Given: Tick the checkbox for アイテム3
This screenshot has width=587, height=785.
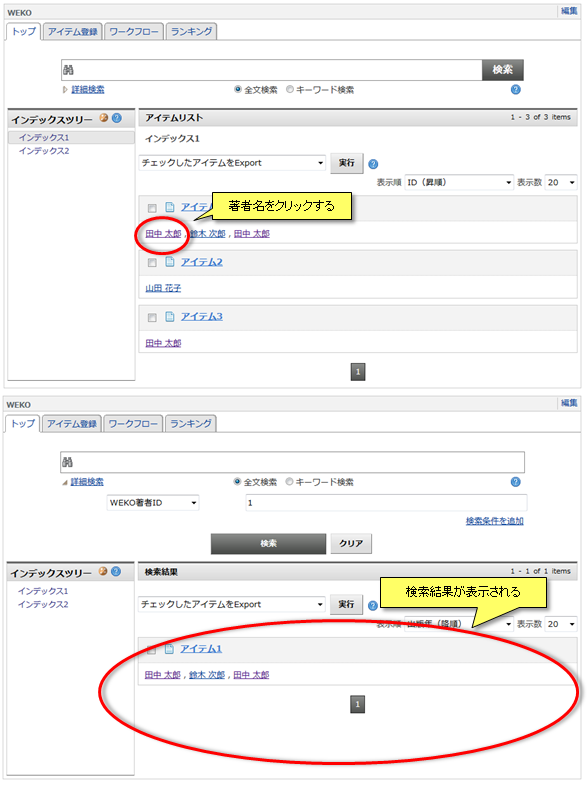Looking at the screenshot, I should click(x=152, y=317).
